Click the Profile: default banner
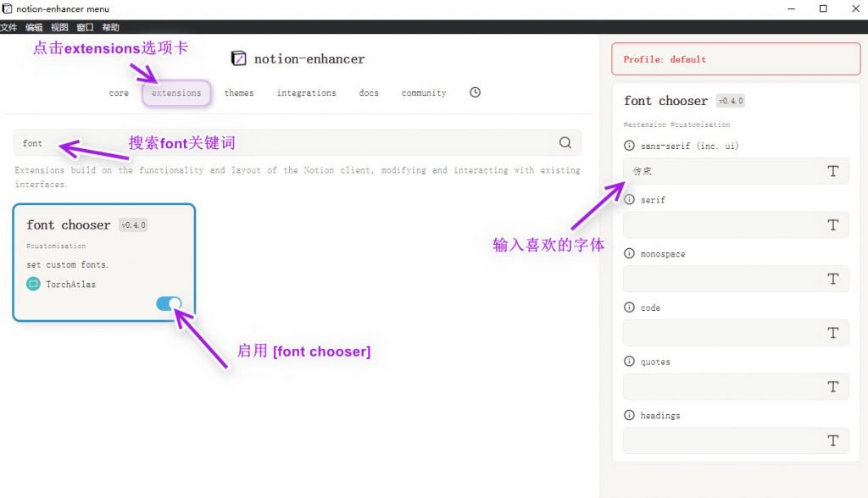Viewport: 868px width, 498px height. click(736, 58)
